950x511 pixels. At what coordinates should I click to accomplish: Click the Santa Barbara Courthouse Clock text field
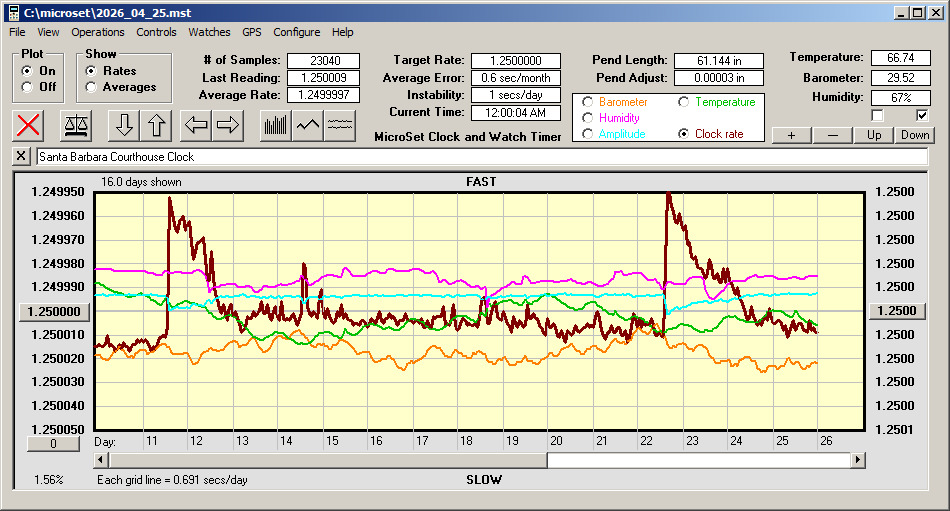(x=480, y=157)
